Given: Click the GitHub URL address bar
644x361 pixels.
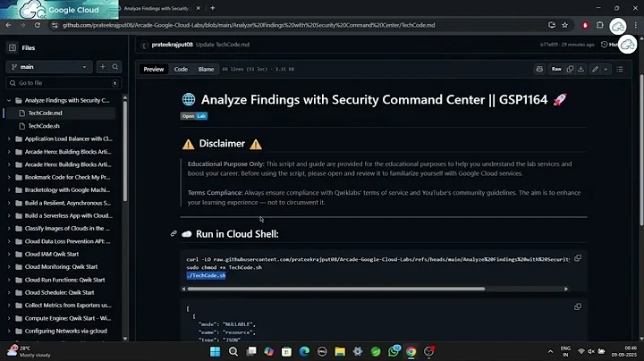Looking at the screenshot, I should pyautogui.click(x=249, y=25).
